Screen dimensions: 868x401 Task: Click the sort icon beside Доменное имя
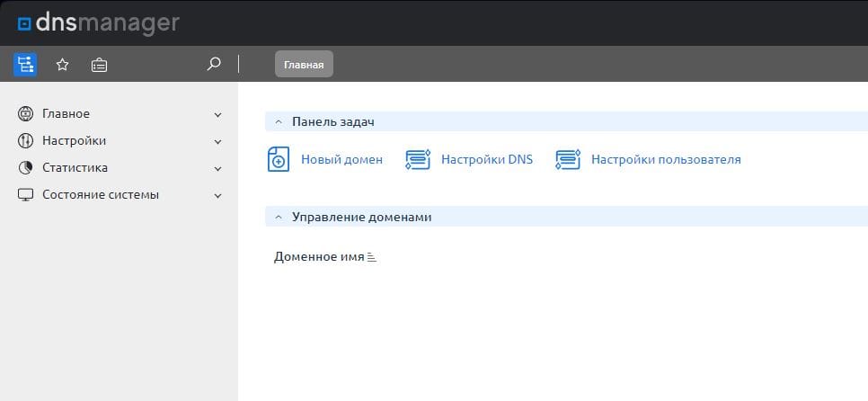click(x=372, y=257)
